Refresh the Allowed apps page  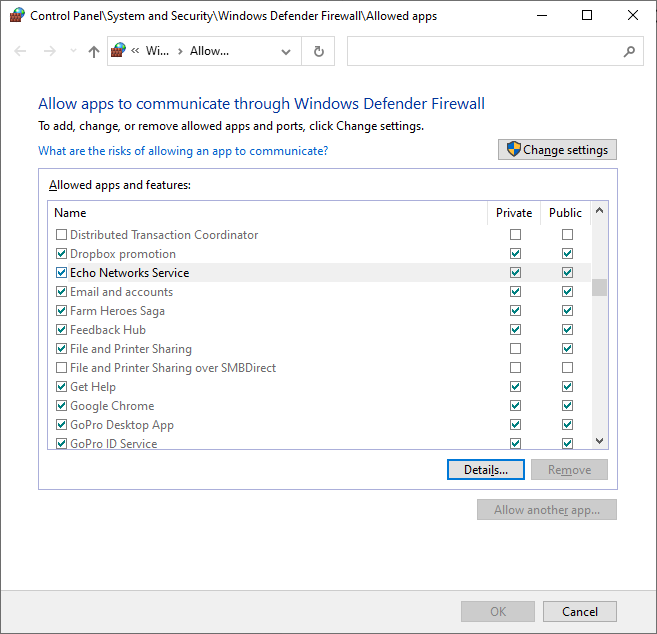point(318,51)
